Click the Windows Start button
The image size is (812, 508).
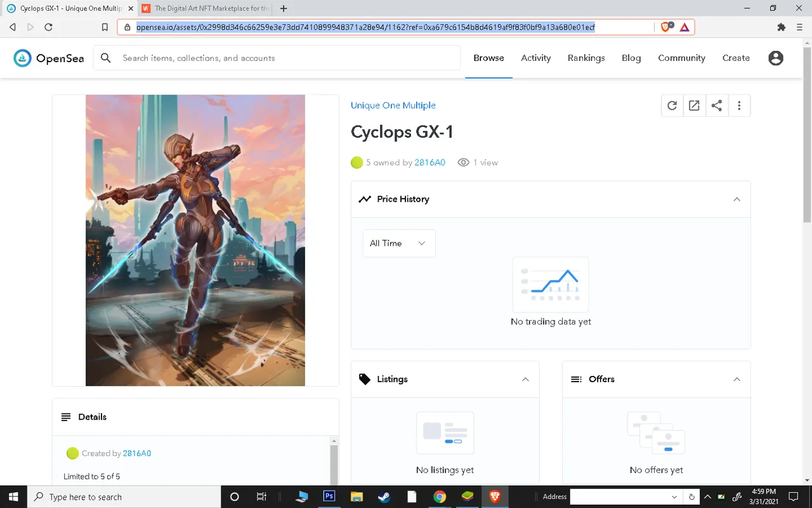(13, 497)
